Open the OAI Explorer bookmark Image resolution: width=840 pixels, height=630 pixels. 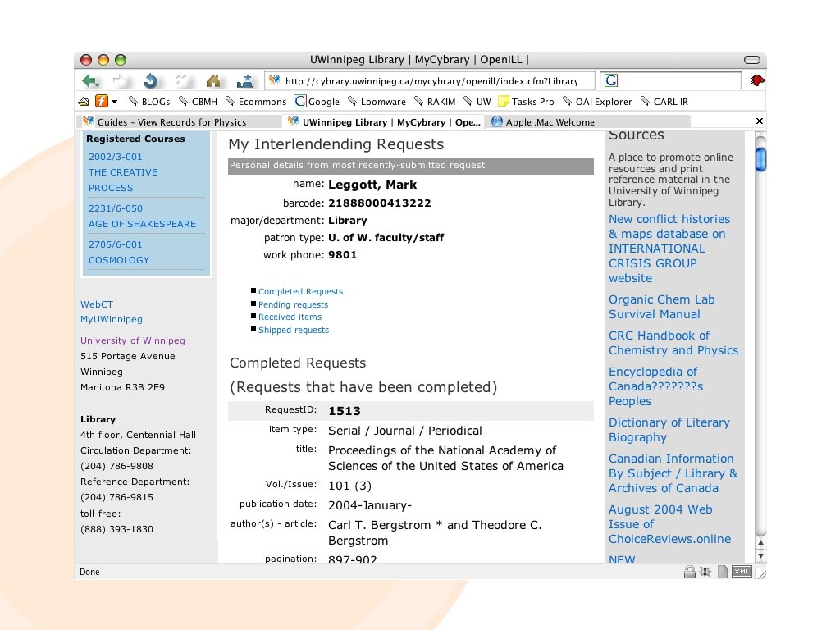597,101
